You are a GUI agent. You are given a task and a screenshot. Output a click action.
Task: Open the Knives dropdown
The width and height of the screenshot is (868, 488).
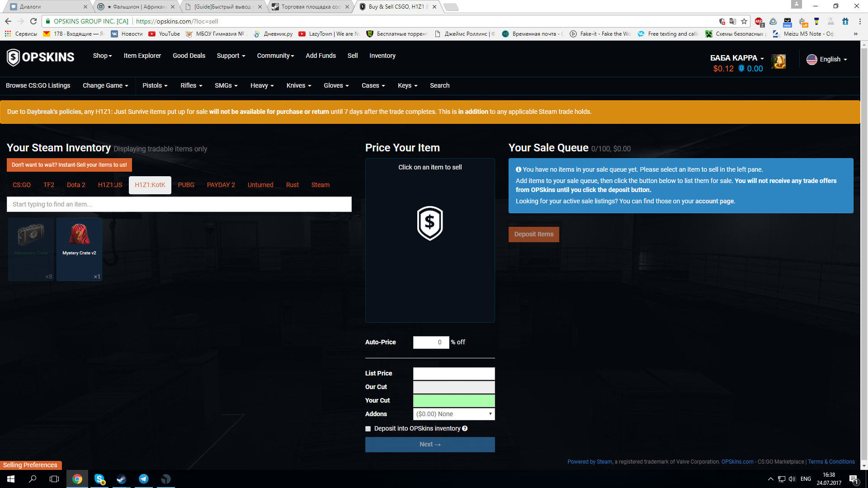pos(299,85)
